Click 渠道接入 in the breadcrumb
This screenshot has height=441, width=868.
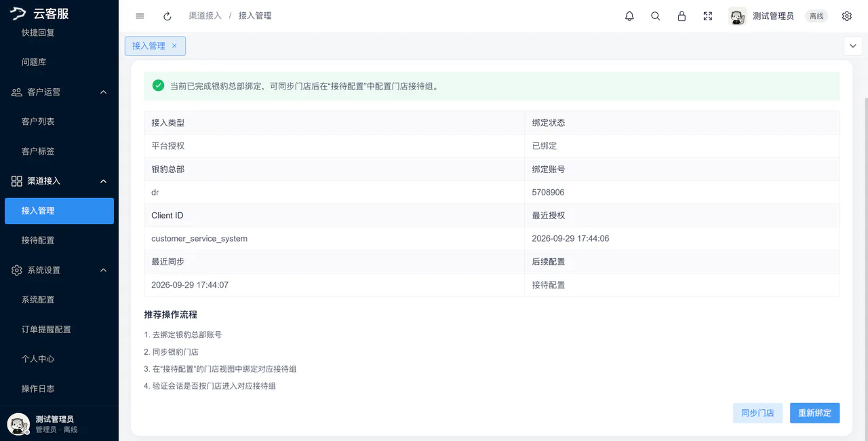click(205, 16)
